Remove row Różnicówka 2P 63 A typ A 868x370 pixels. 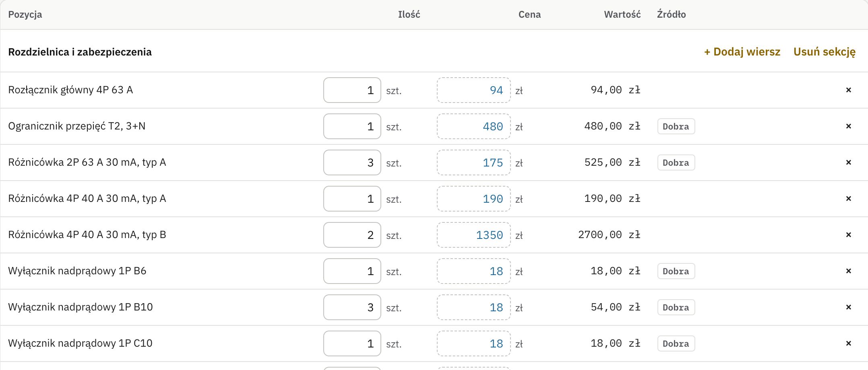[848, 162]
